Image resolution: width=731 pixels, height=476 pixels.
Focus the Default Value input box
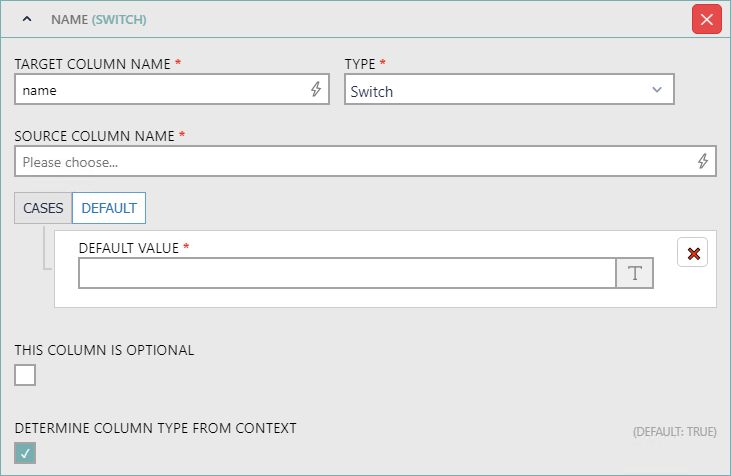point(346,274)
